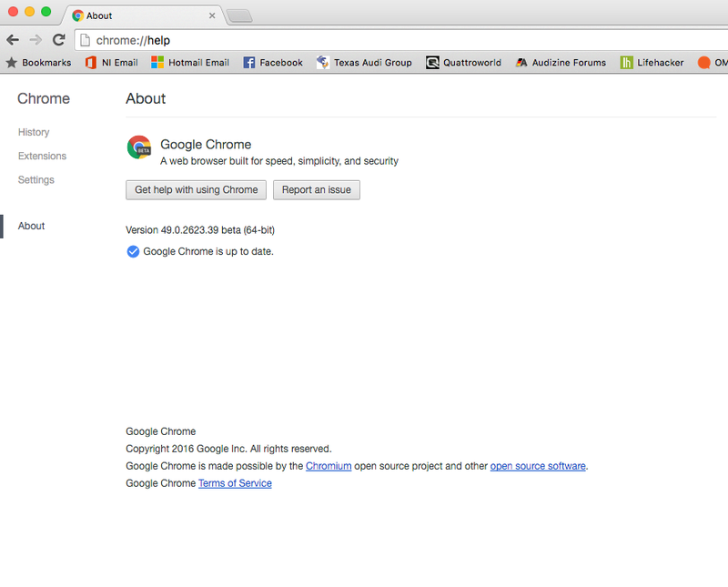The image size is (728, 587).
Task: Click the Copyright 2016 Google Inc. line
Action: coord(229,449)
